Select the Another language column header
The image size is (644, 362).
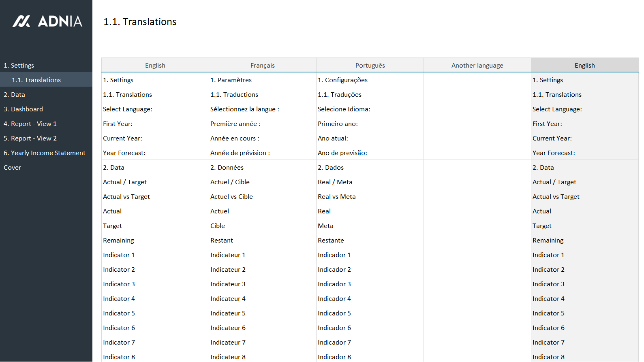click(477, 66)
